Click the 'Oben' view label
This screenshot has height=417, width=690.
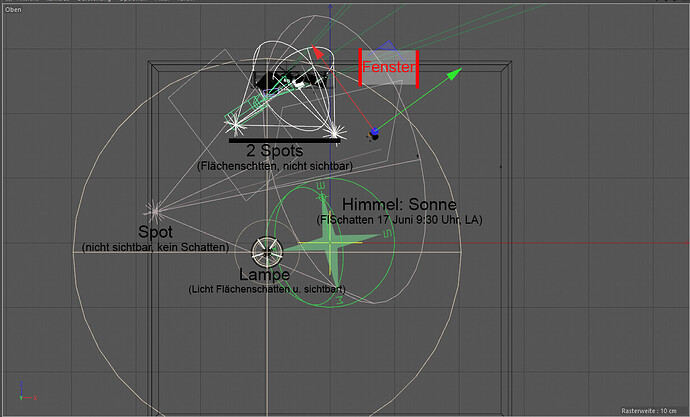pos(13,9)
